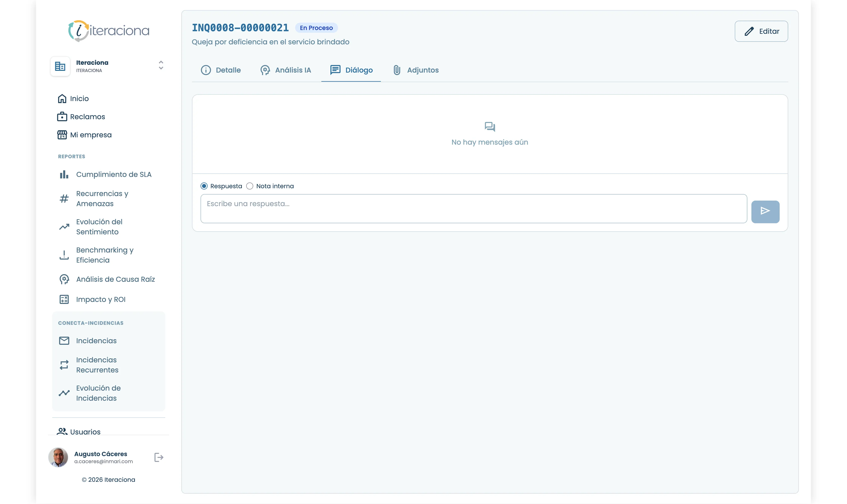847x504 pixels.
Task: Click the Escribe una respuesta text field
Action: pyautogui.click(x=473, y=208)
